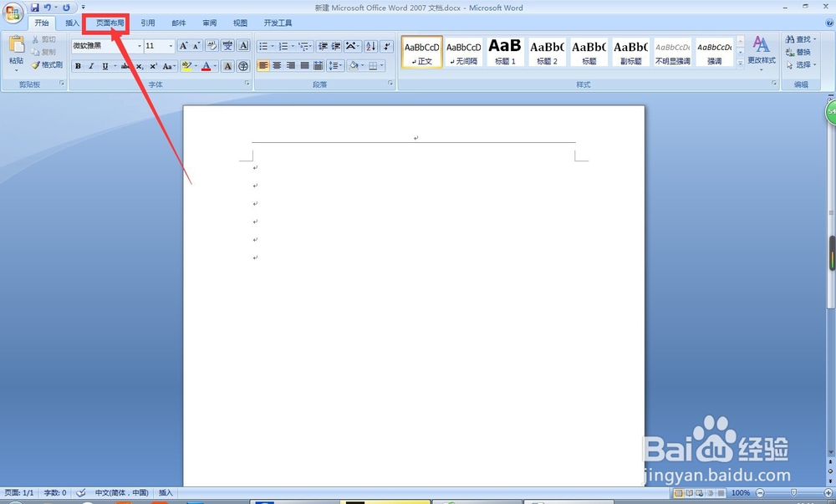Click the 查找 (Find) button
836x504 pixels.
coord(800,39)
